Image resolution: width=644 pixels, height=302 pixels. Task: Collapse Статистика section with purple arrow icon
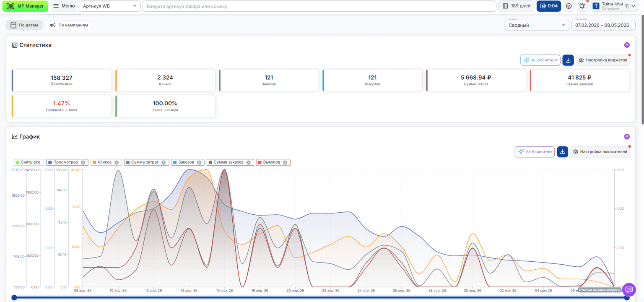coord(627,45)
